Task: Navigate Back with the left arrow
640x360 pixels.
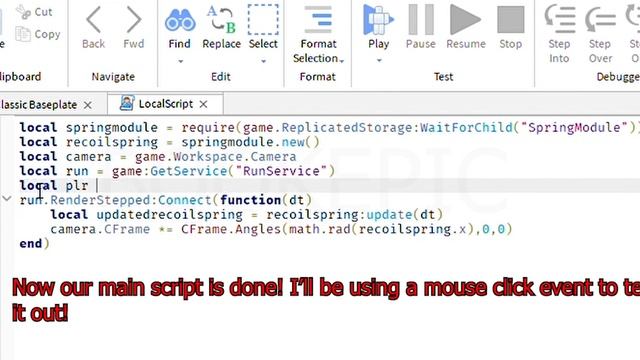Action: coord(93,20)
